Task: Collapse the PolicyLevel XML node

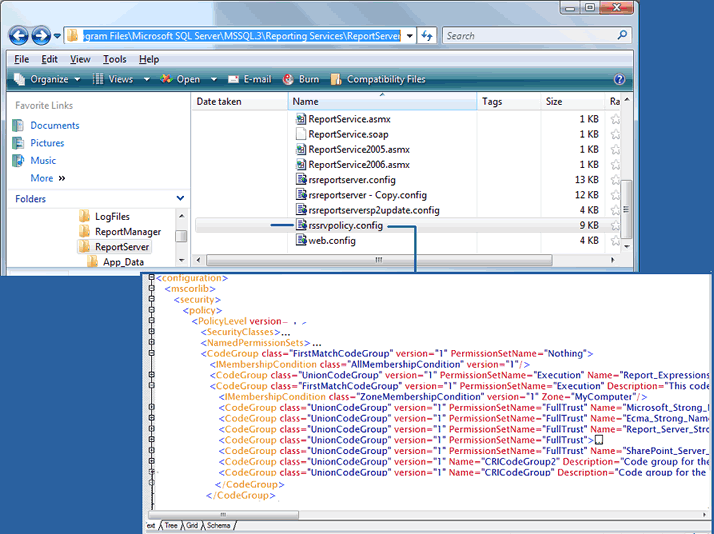Action: 152,321
